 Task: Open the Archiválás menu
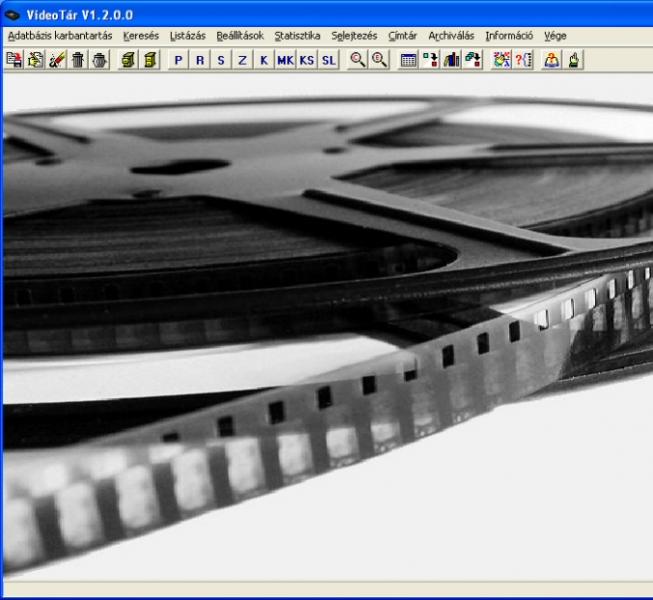coord(452,35)
